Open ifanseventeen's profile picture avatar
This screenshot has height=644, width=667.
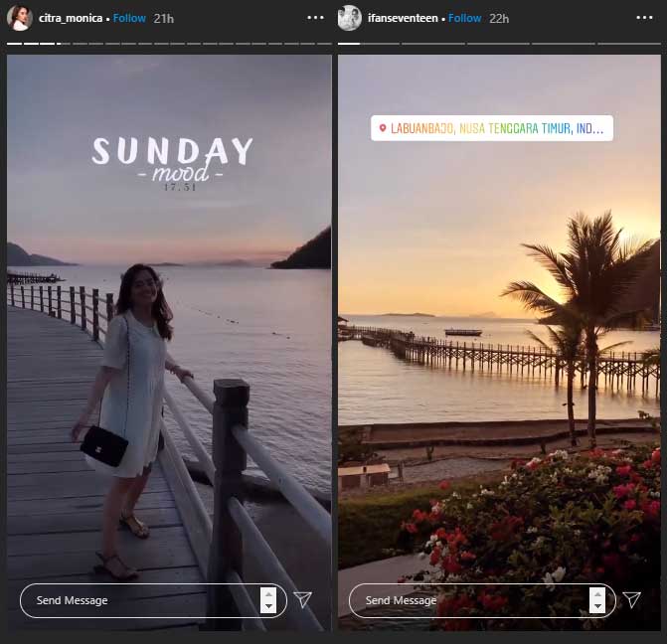coord(349,18)
